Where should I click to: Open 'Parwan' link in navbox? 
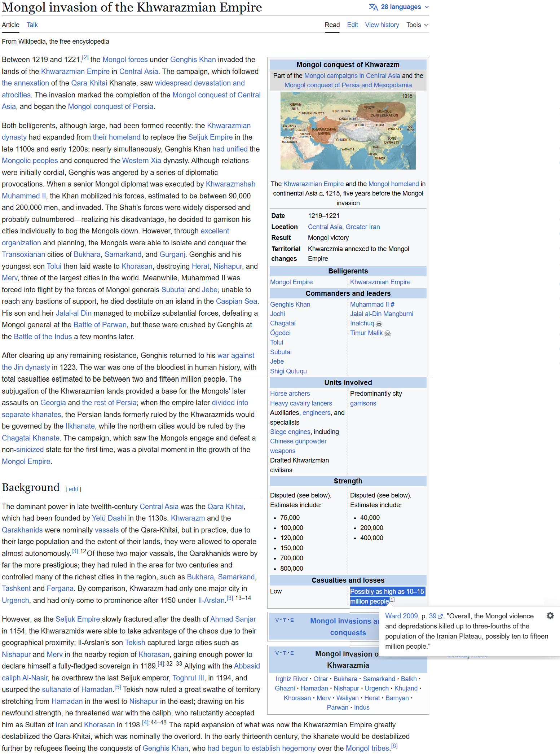coord(338,707)
